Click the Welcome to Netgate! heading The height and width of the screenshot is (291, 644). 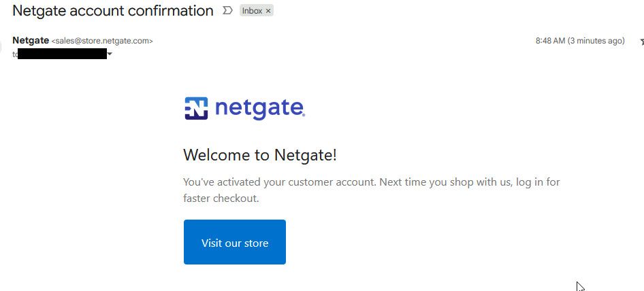(259, 155)
